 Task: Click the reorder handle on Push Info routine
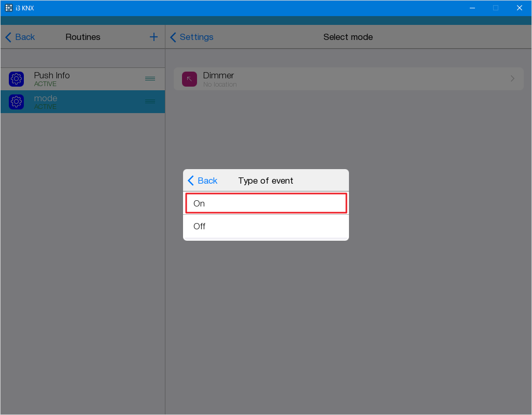150,79
